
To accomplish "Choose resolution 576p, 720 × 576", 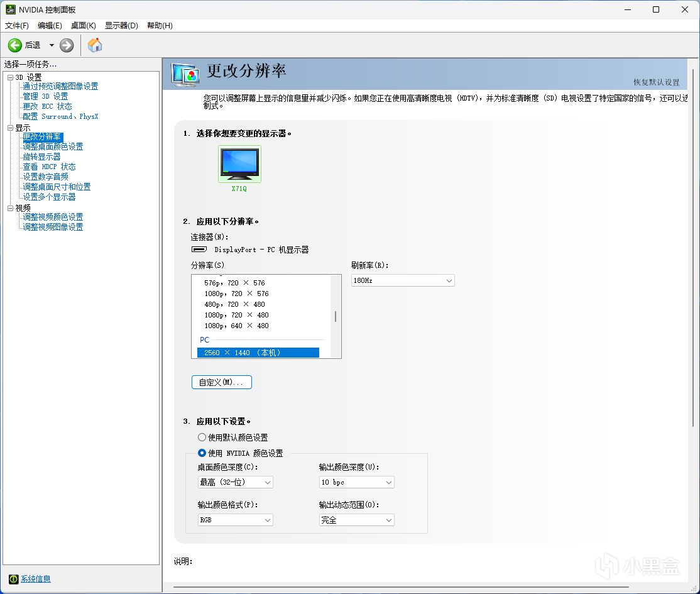I will [x=234, y=283].
